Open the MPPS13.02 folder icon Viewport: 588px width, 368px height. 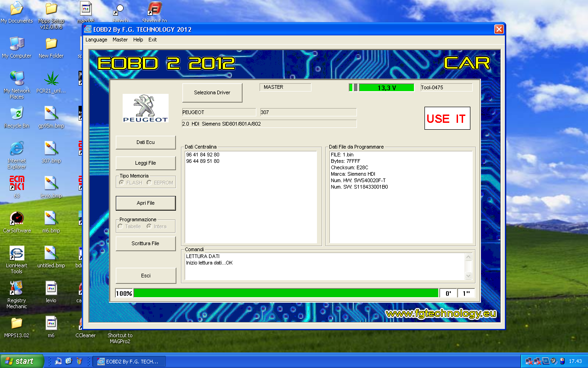17,323
